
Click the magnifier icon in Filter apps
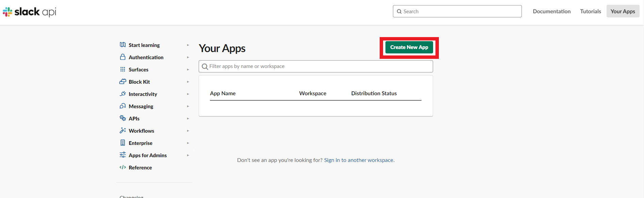pyautogui.click(x=205, y=67)
